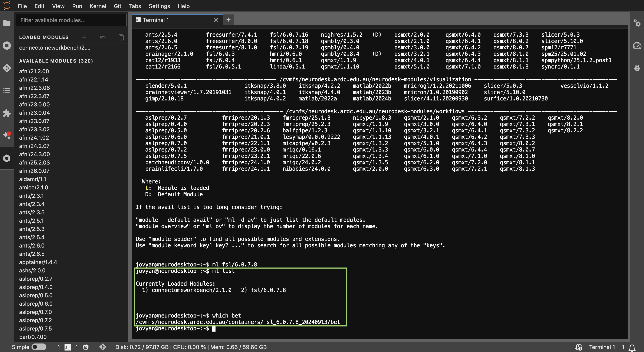Select the Neurodesk modules hexagon icon
This screenshot has width=644, height=352.
click(x=7, y=158)
